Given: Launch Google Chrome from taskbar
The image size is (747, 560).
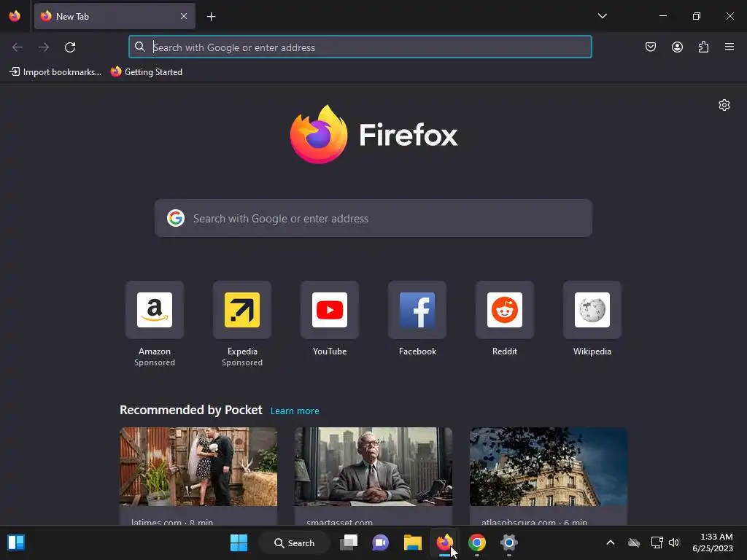Looking at the screenshot, I should (477, 542).
